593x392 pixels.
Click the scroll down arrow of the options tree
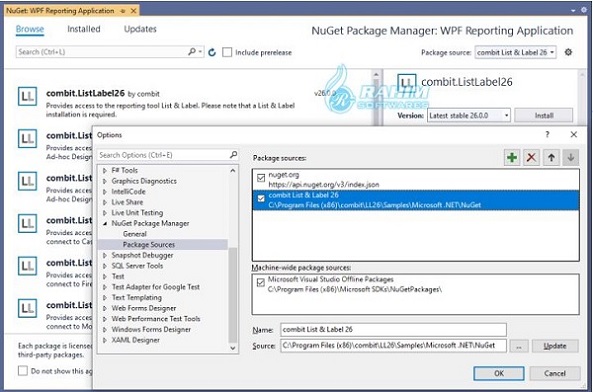(233, 348)
